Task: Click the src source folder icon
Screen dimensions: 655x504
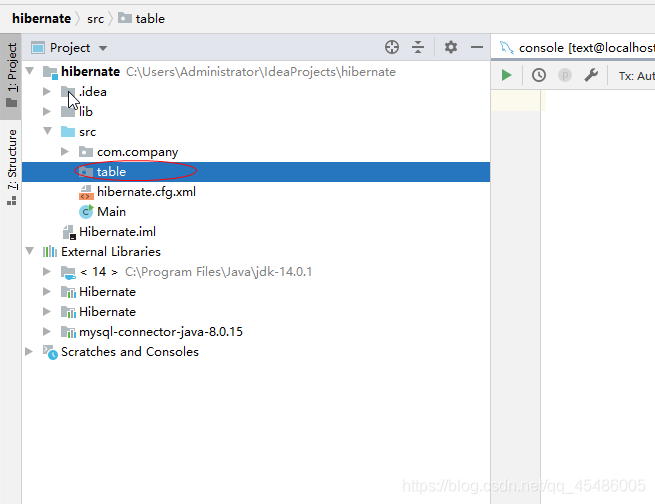Action: coord(68,132)
